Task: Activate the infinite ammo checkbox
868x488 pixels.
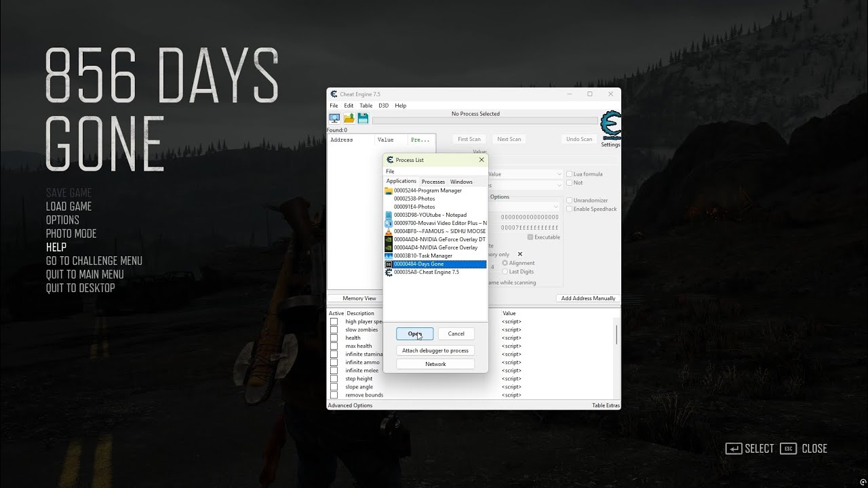Action: (x=334, y=362)
